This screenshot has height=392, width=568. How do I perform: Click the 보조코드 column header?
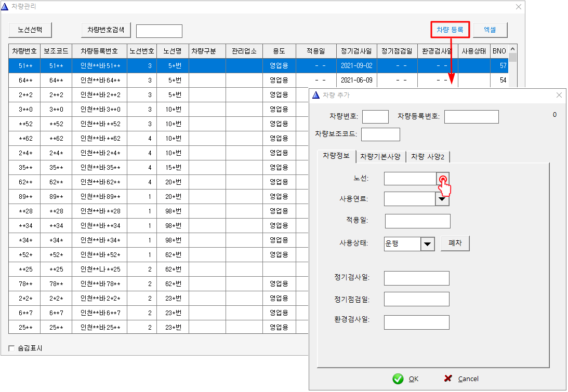pyautogui.click(x=56, y=51)
